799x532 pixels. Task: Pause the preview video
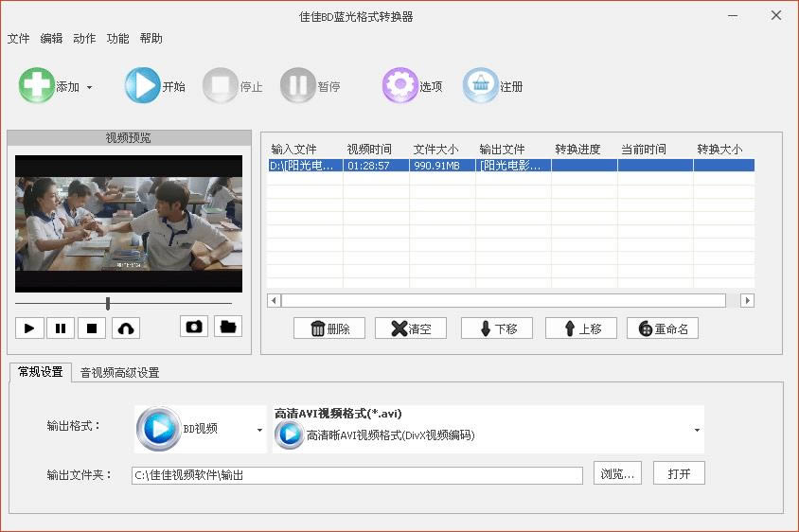[61, 328]
